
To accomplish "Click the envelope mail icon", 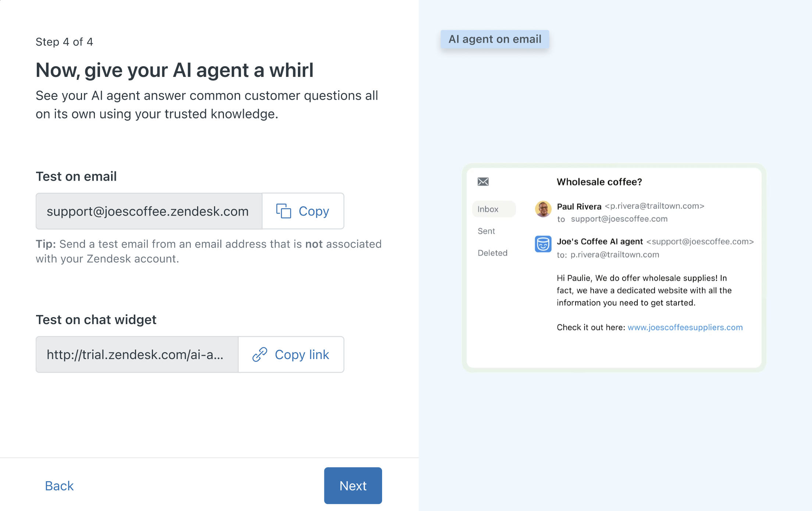I will click(483, 182).
